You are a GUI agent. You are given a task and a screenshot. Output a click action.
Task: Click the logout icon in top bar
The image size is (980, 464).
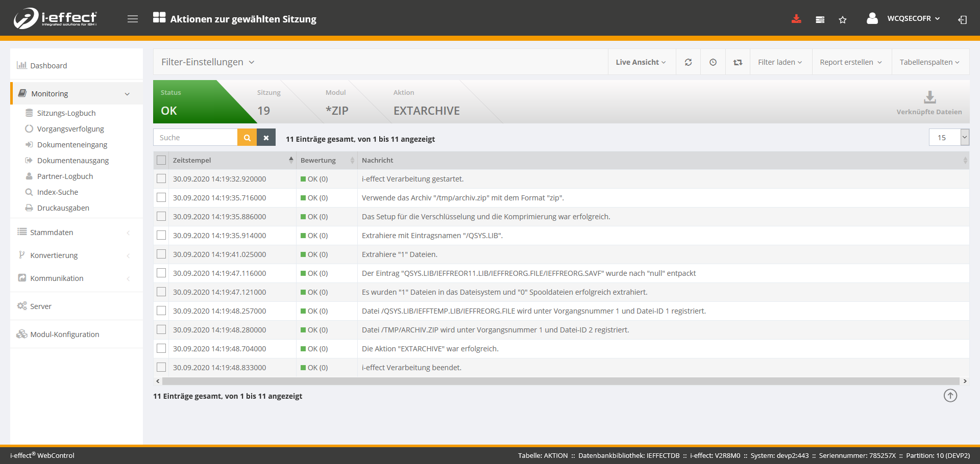click(962, 20)
